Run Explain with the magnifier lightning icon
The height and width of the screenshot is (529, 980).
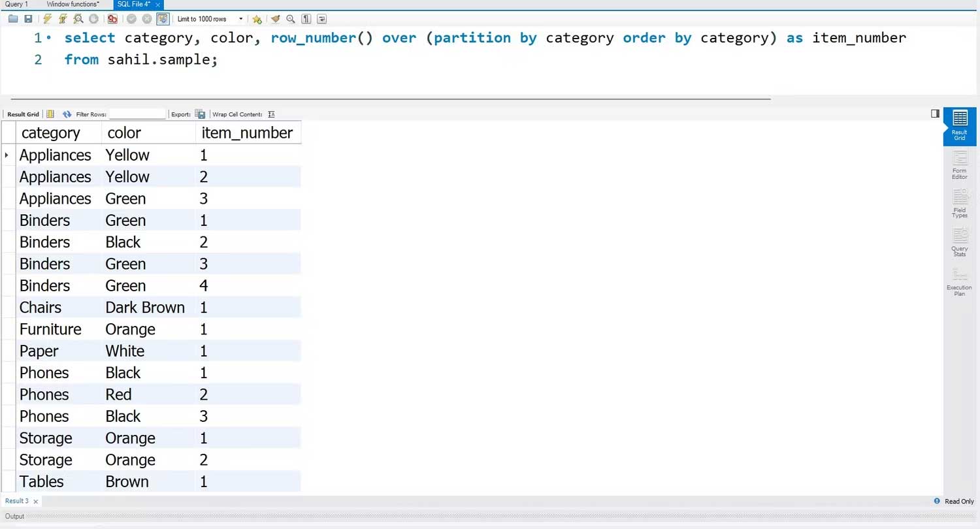(78, 19)
